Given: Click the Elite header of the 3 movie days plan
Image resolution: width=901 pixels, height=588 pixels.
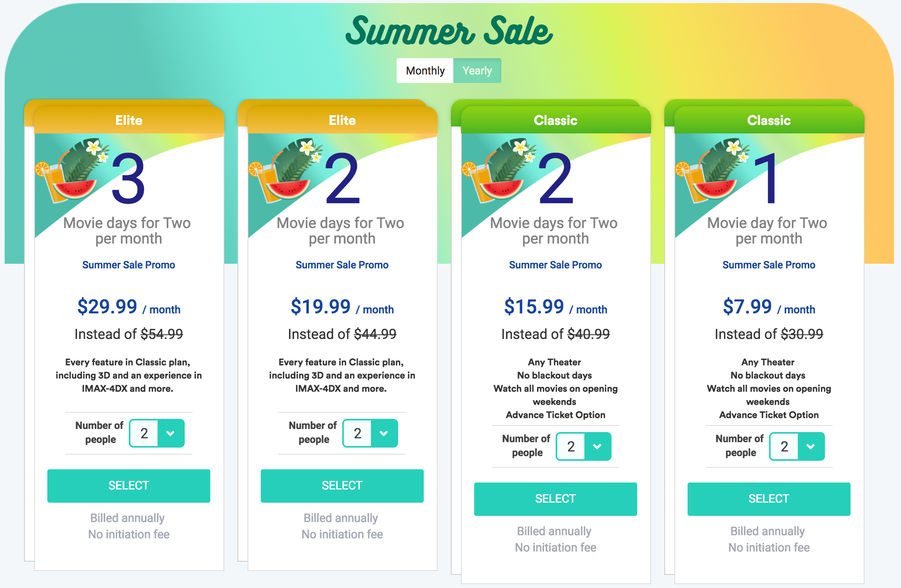Looking at the screenshot, I should (129, 120).
